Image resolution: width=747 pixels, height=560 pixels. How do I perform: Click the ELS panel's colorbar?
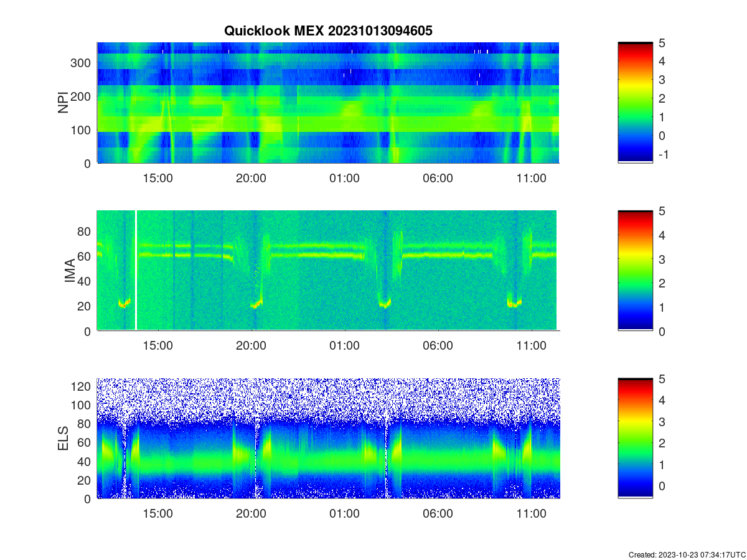tap(635, 438)
